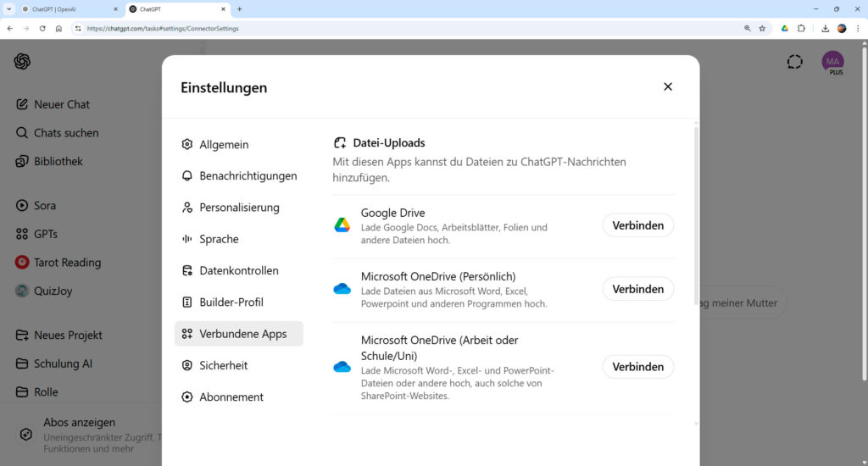The image size is (868, 466).
Task: Reload the page
Action: 42,29
